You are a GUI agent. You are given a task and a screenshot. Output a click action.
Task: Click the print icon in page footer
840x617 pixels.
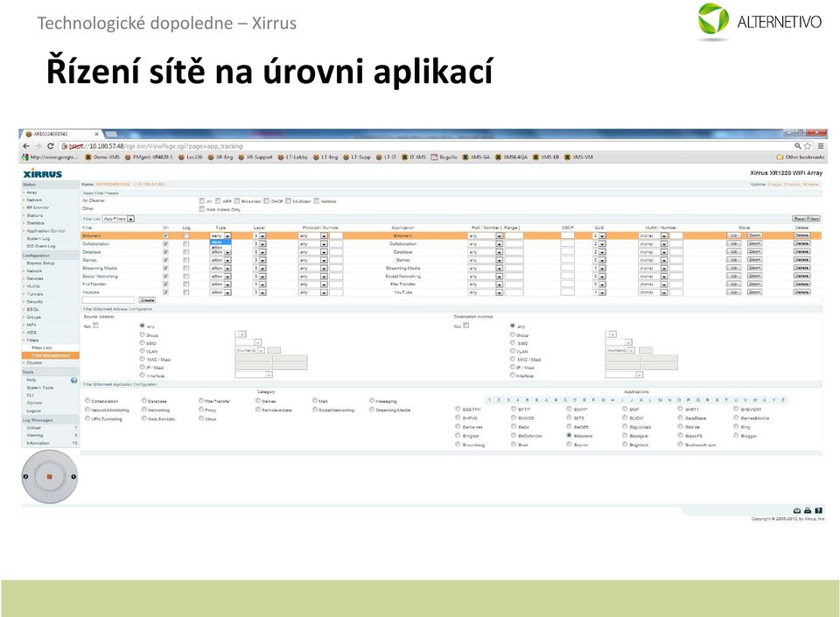point(808,511)
